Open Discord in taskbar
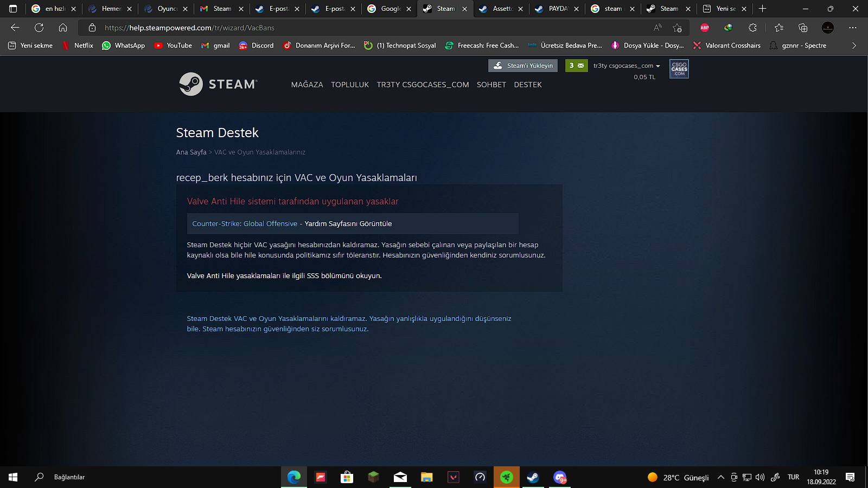Screen dimensions: 868x488 560,477
